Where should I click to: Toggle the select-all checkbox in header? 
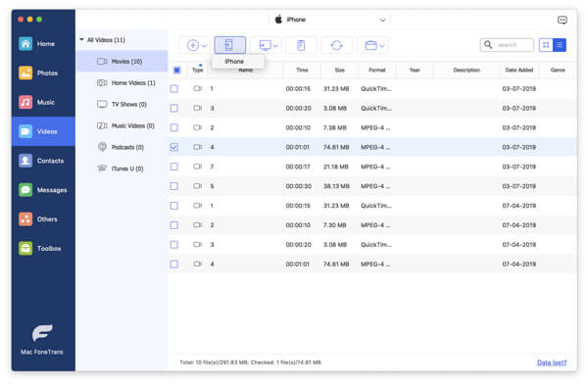pos(177,71)
